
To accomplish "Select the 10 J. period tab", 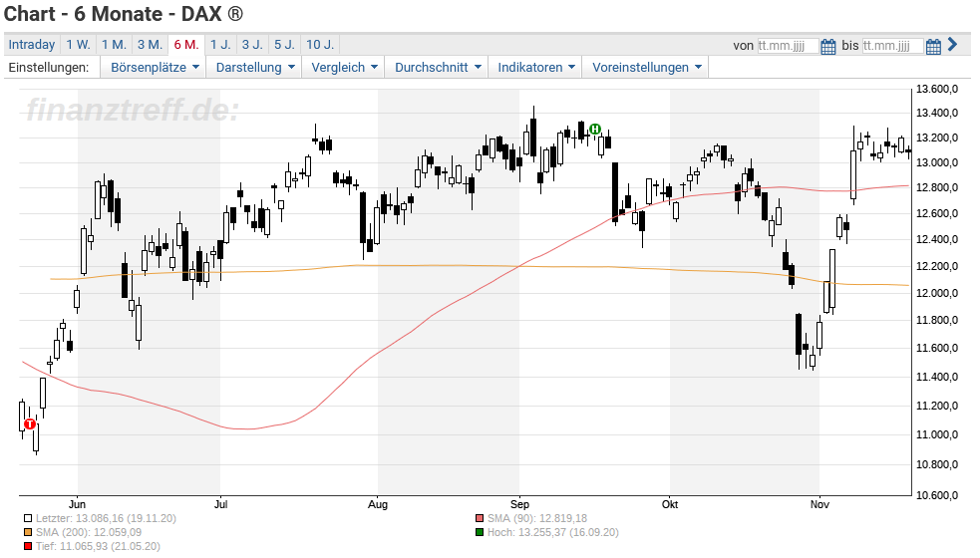I will click(x=319, y=45).
